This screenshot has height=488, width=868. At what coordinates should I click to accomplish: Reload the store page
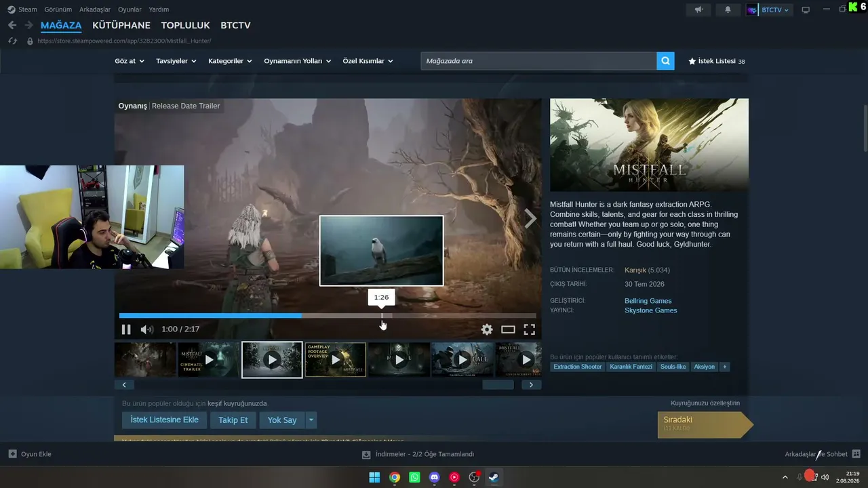point(12,41)
